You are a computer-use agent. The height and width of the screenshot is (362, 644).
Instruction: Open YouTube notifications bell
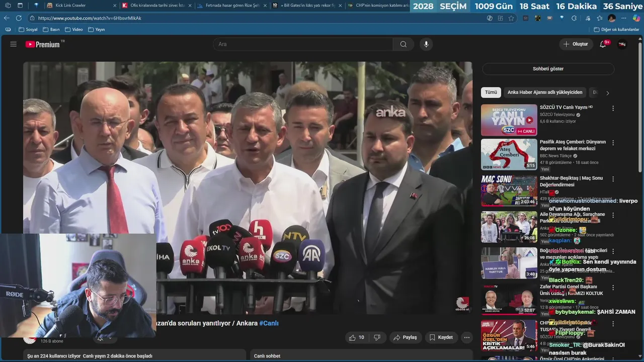click(603, 44)
